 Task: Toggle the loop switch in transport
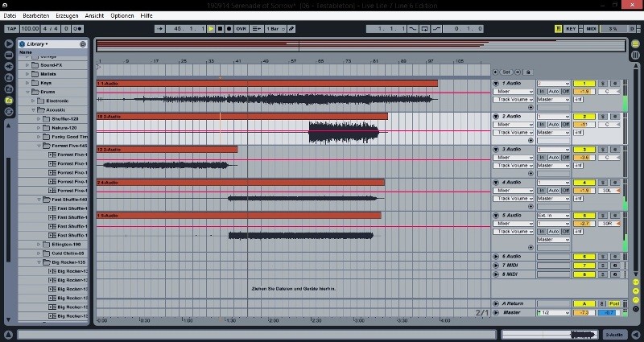tap(425, 29)
